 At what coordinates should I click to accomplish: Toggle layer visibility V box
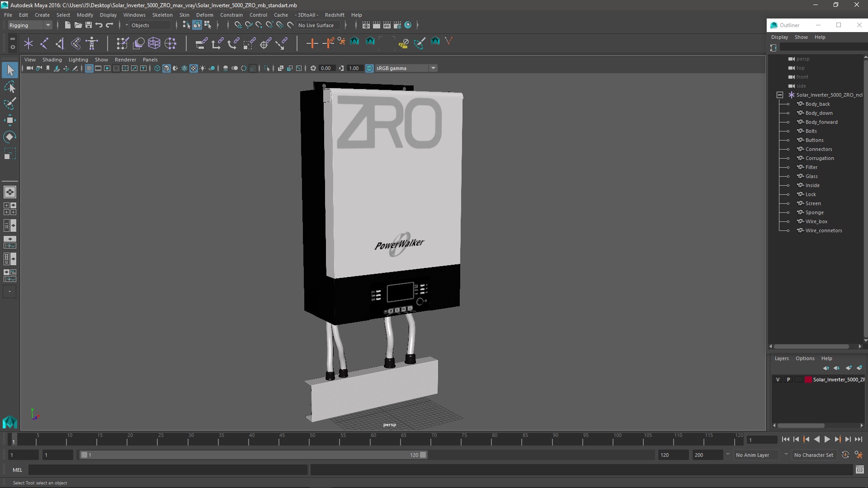click(778, 380)
